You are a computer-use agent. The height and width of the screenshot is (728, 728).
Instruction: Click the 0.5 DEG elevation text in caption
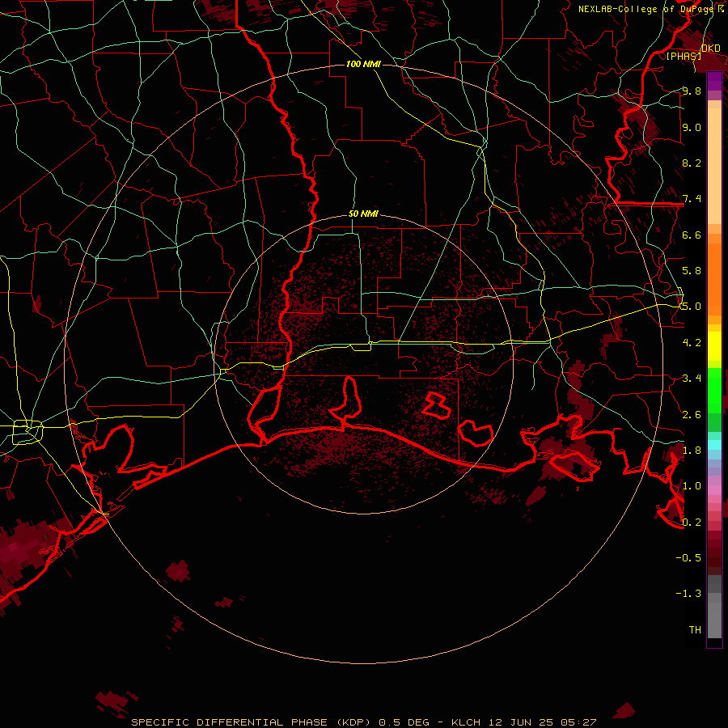404,722
